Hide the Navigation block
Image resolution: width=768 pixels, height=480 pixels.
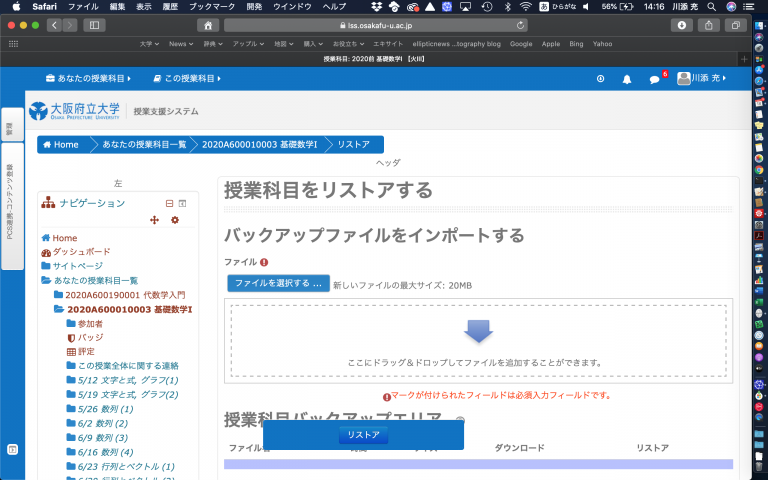[x=169, y=203]
